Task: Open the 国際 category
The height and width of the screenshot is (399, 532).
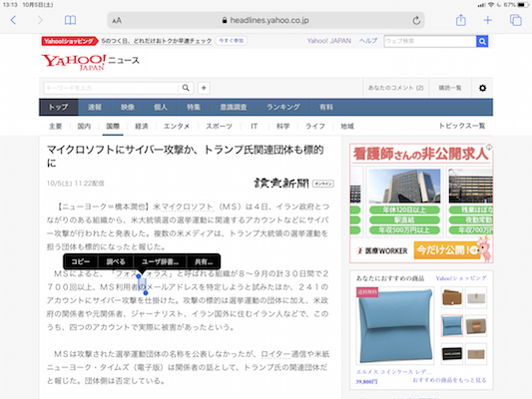Action: (x=113, y=126)
